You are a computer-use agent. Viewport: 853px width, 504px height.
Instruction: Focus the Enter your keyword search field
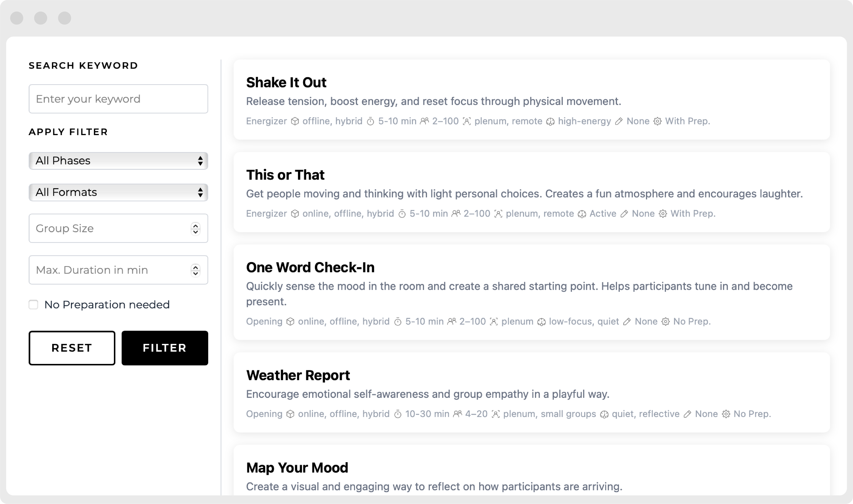click(118, 99)
